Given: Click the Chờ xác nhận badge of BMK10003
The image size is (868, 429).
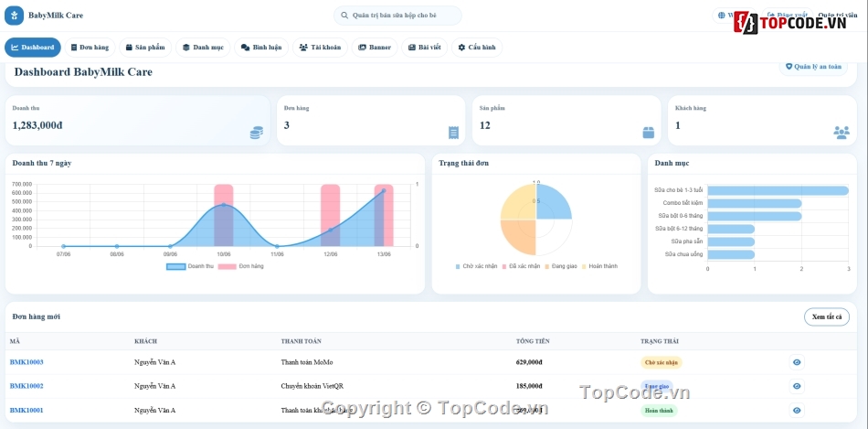Looking at the screenshot, I should [662, 363].
